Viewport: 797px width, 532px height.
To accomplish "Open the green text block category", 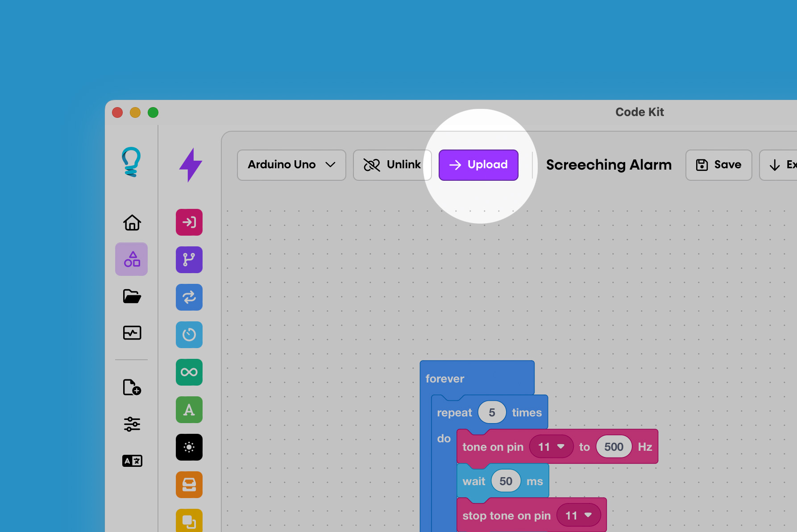I will point(189,409).
